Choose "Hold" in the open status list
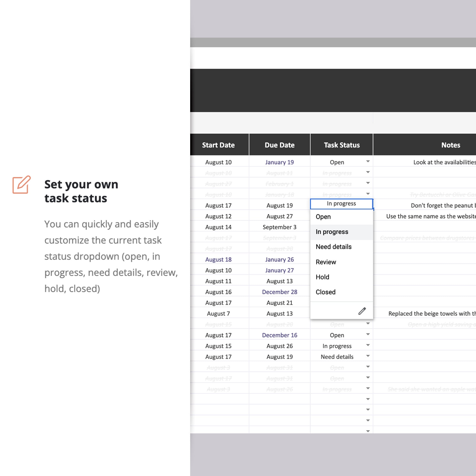 click(x=322, y=277)
